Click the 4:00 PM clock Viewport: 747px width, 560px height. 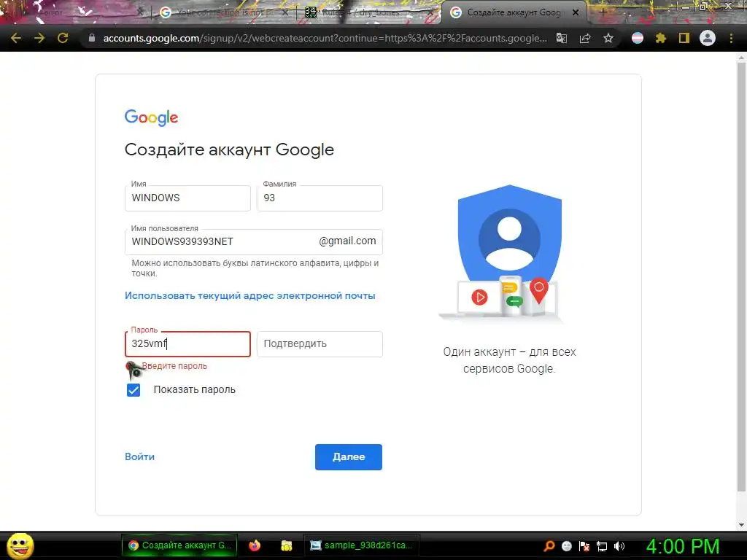click(683, 546)
